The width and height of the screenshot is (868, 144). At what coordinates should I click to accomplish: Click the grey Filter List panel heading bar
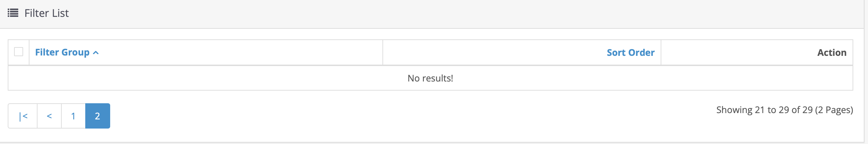432,14
